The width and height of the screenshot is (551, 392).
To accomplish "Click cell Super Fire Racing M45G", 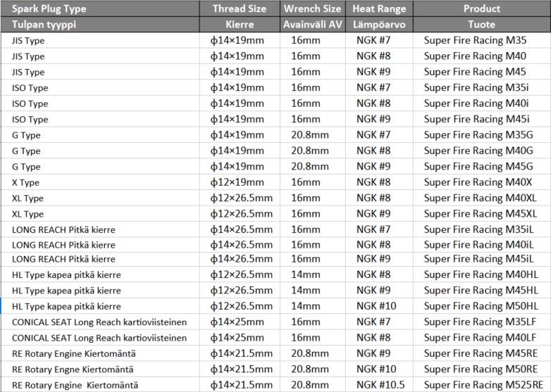I will (482, 167).
